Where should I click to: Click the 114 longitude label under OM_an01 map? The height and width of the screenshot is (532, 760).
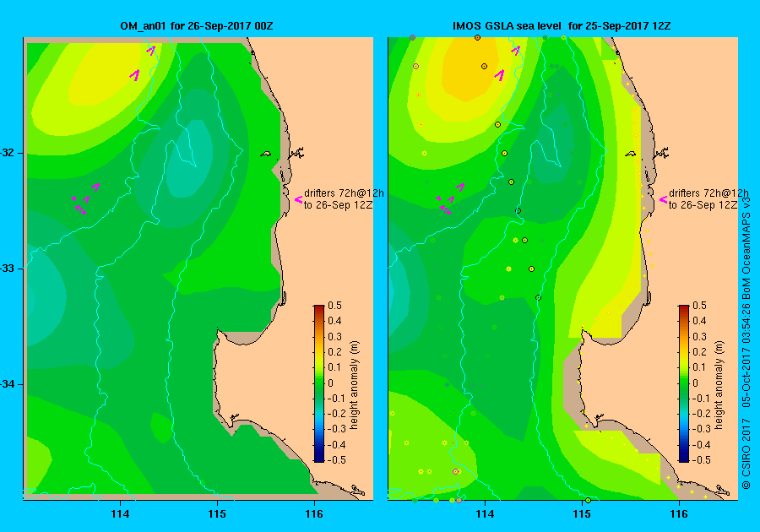point(120,514)
